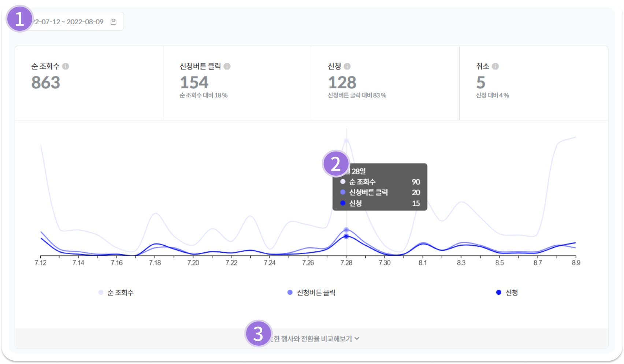The image size is (624, 364).
Task: Click tooltip row 순 조회수 90
Action: [x=380, y=182]
